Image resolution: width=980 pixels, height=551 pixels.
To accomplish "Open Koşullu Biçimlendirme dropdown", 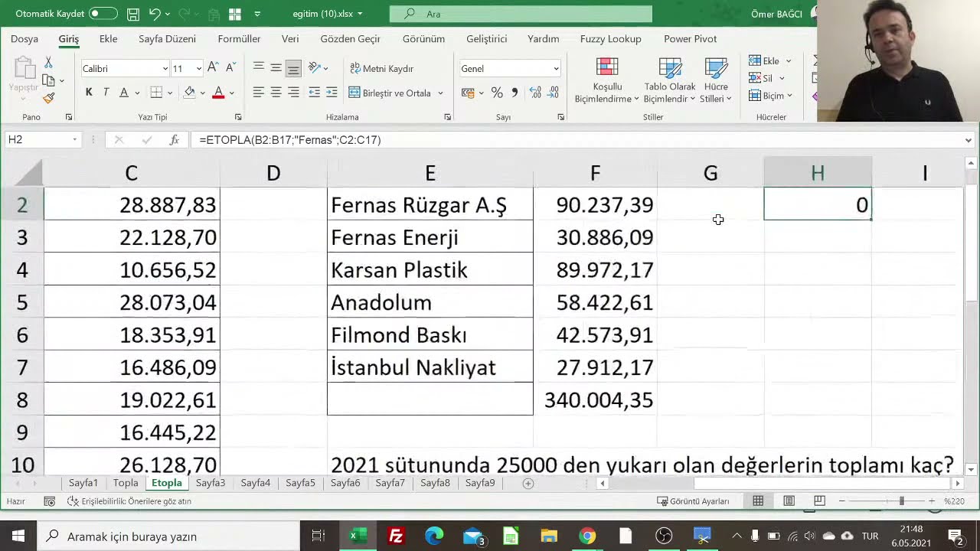I will (607, 81).
